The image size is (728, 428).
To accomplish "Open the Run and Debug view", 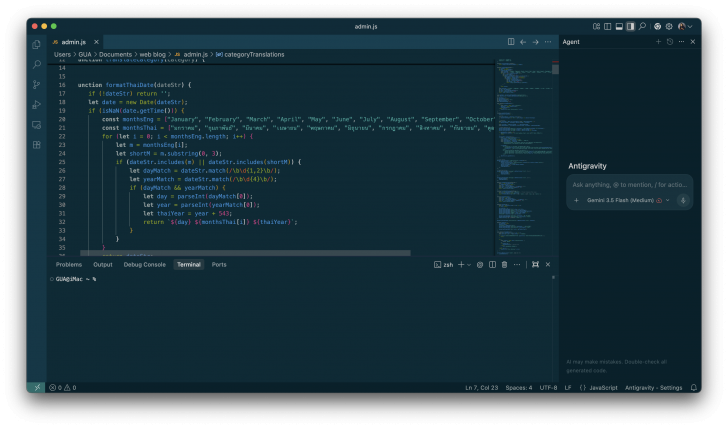I will [37, 105].
